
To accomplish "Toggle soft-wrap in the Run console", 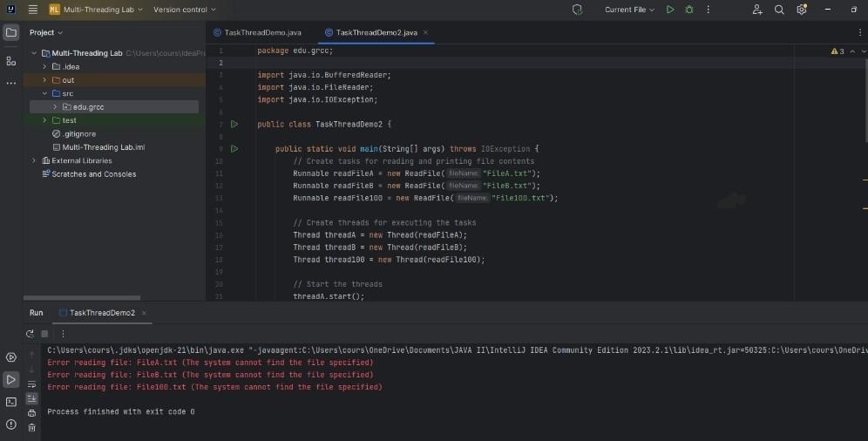I will click(x=32, y=384).
